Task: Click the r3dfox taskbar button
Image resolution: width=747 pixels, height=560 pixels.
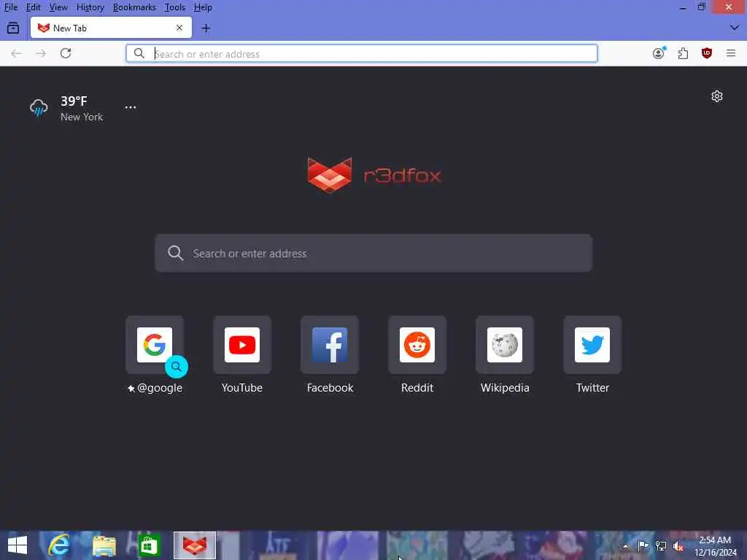Action: 194,545
